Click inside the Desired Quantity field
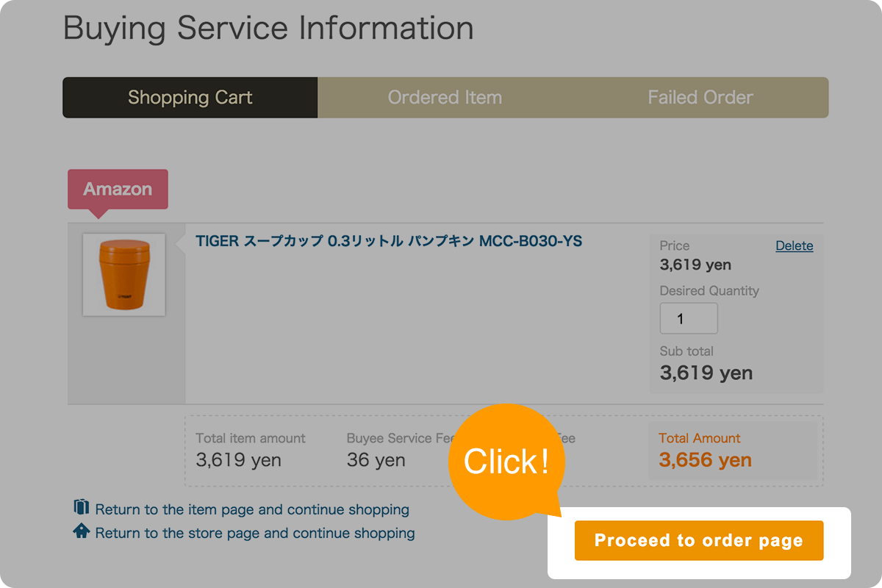 689,318
